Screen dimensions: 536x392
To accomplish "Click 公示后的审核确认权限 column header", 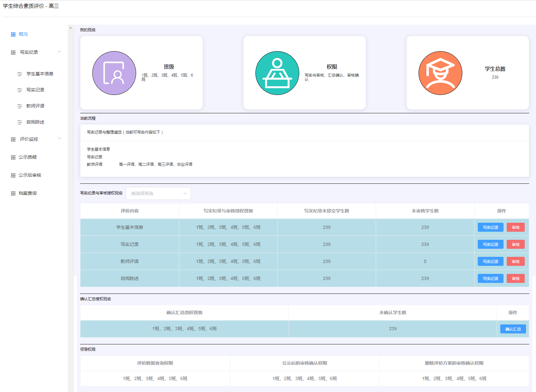I will (305, 363).
